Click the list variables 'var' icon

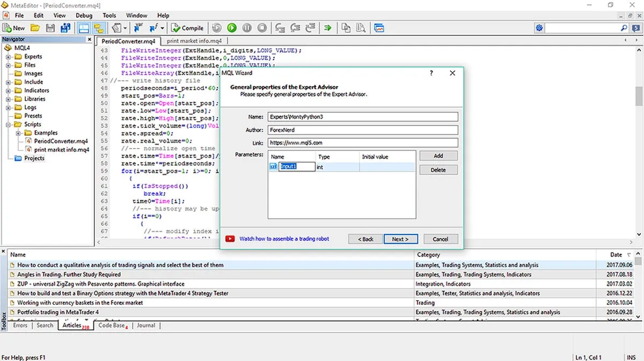click(138, 28)
